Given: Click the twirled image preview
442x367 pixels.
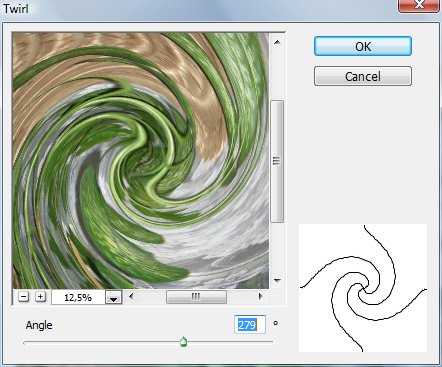Looking at the screenshot, I should pyautogui.click(x=140, y=160).
